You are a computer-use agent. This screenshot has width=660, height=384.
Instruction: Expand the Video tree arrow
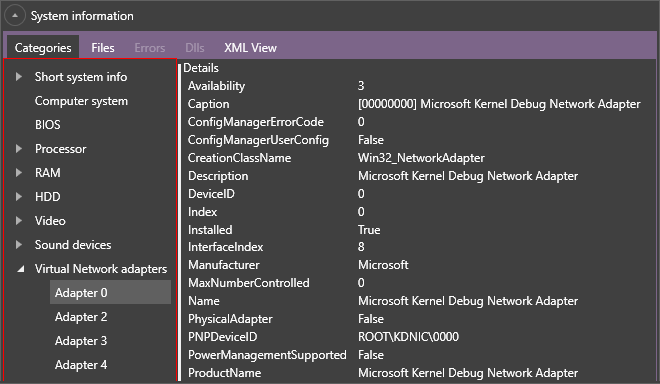[x=19, y=221]
